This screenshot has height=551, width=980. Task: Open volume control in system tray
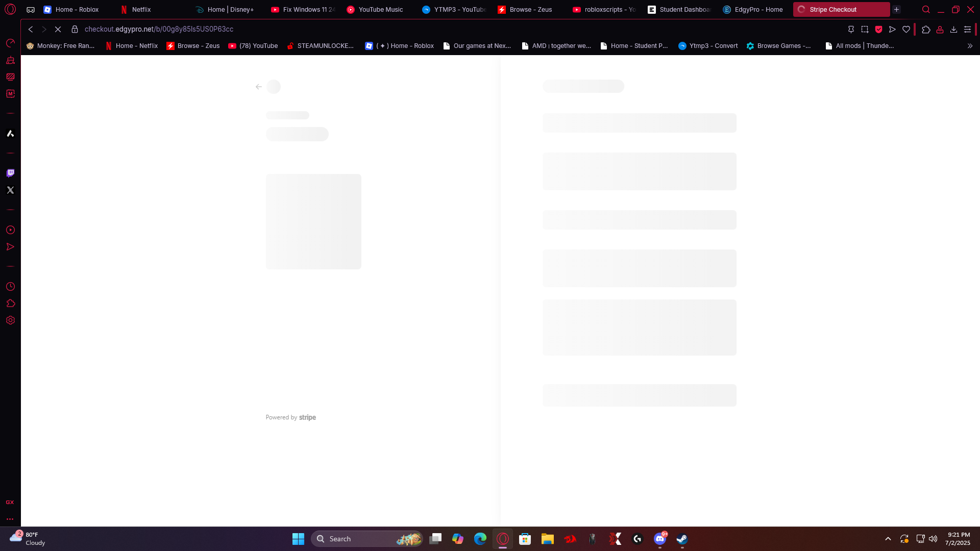933,539
